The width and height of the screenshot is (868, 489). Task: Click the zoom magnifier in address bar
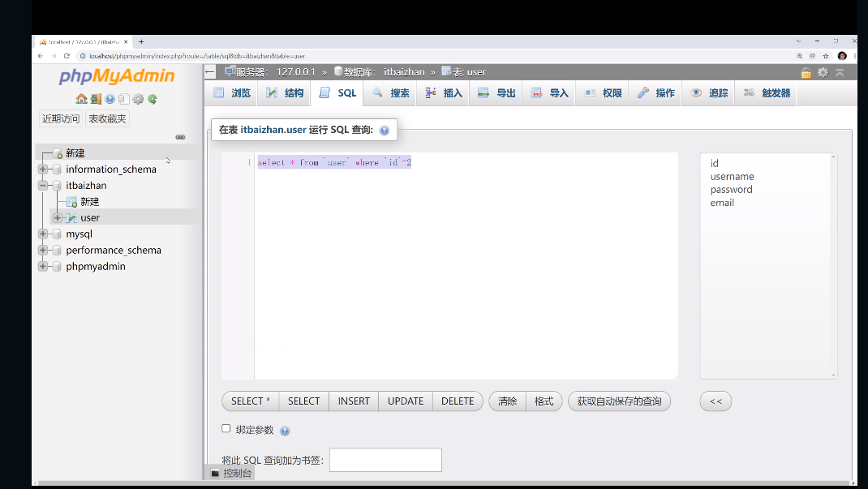[799, 56]
